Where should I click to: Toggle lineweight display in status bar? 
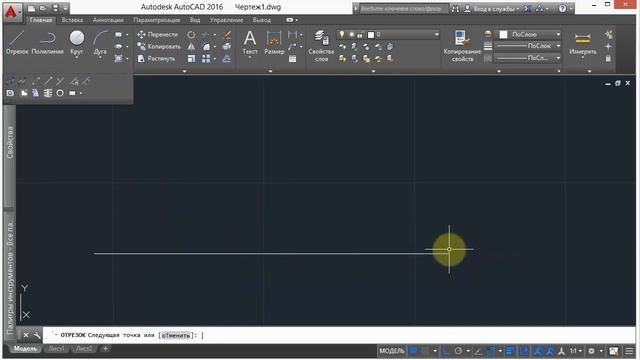pyautogui.click(x=510, y=351)
